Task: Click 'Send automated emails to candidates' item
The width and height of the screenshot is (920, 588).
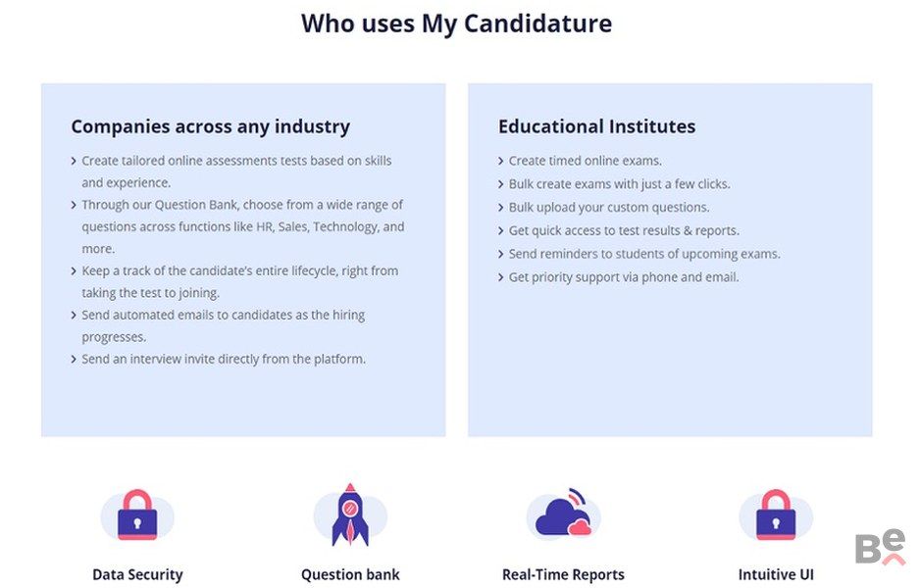Action: tap(223, 316)
